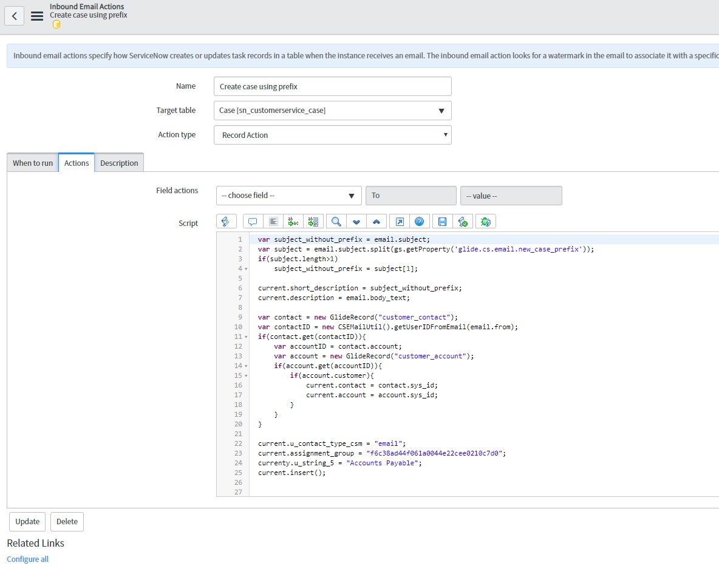The image size is (719, 588).
Task: Collapse the code fold at line 15
Action: [x=246, y=375]
